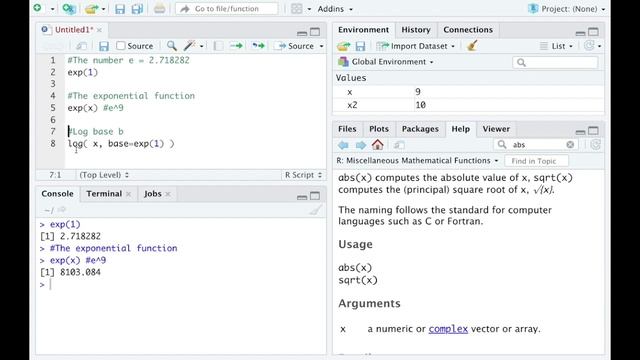Expand the recent files dropdown arrow

click(x=103, y=9)
